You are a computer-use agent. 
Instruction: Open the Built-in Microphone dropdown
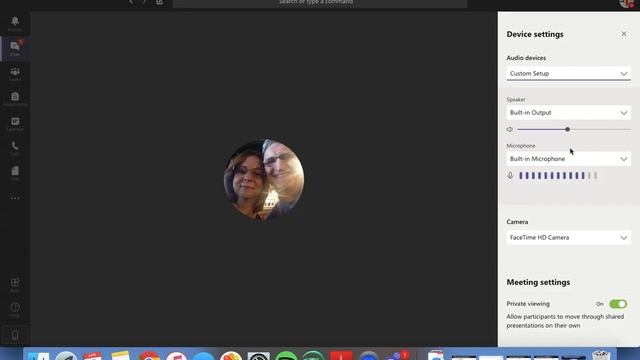(x=569, y=159)
